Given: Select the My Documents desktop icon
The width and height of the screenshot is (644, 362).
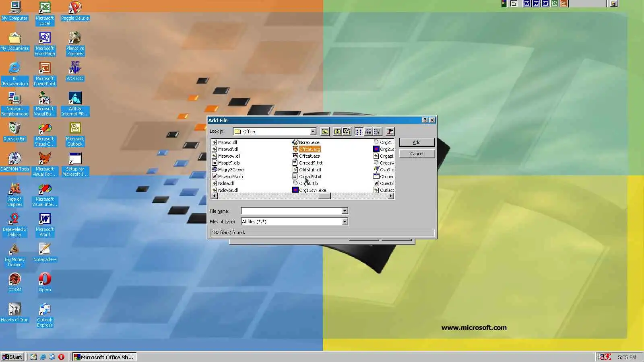Looking at the screenshot, I should pos(15,41).
